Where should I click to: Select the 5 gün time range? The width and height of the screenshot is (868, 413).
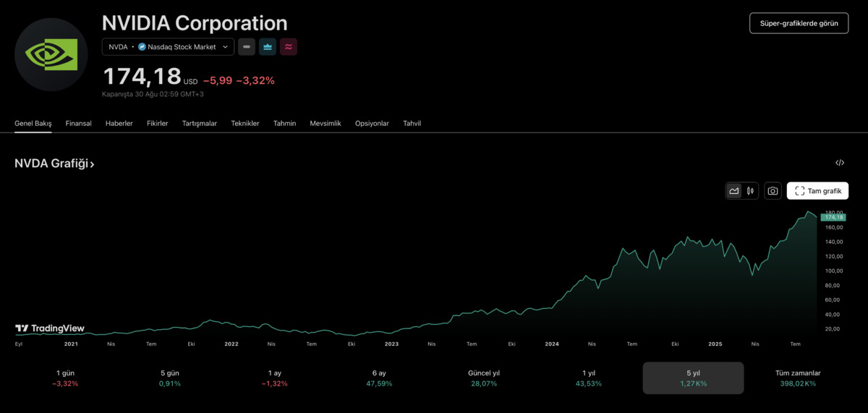tap(170, 378)
